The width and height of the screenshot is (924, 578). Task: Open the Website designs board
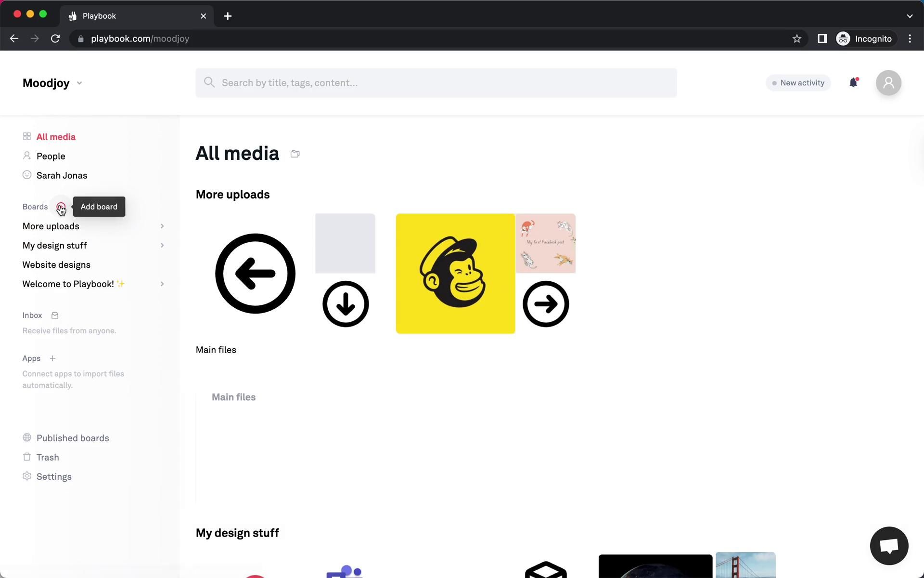tap(56, 265)
